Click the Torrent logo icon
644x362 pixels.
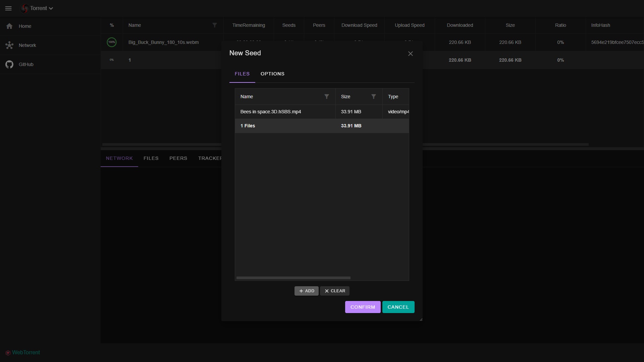[x=24, y=8]
